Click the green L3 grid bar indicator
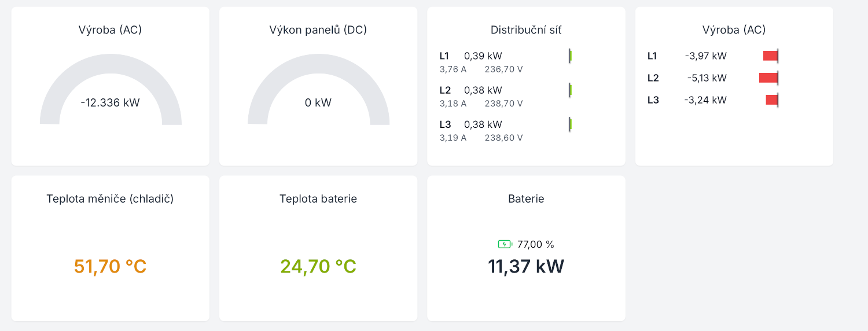This screenshot has width=868, height=331. click(x=570, y=124)
